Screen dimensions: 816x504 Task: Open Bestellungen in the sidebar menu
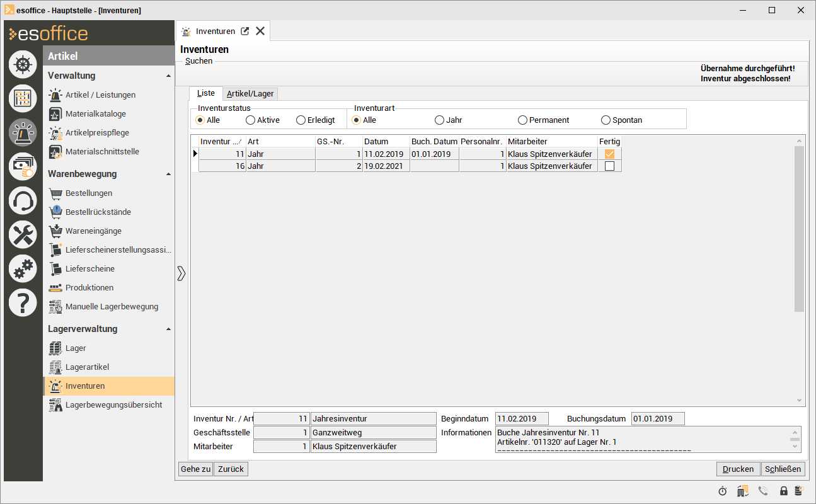(x=89, y=193)
